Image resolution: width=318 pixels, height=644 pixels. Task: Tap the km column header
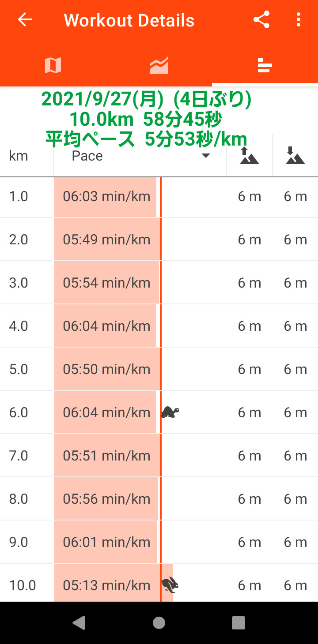click(19, 156)
